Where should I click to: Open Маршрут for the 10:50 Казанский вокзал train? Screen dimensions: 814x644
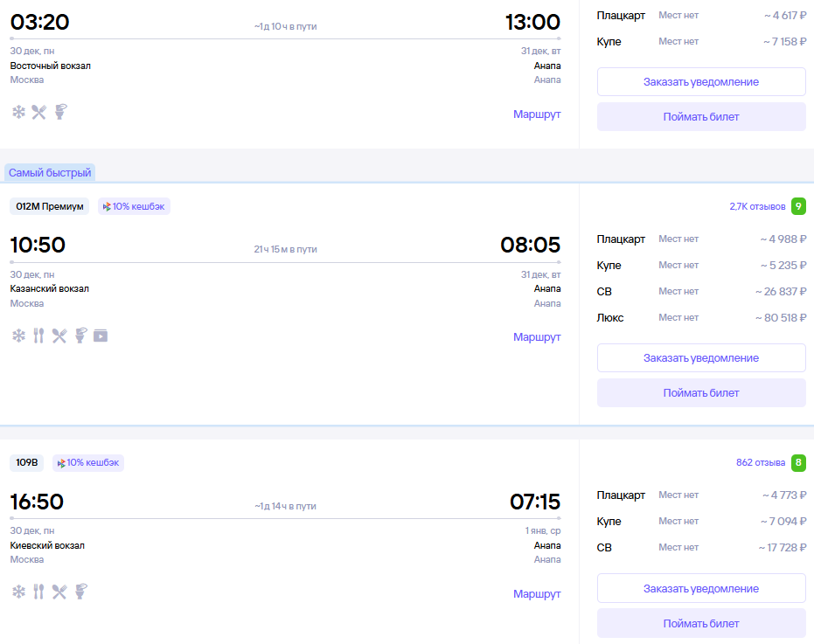coord(537,337)
